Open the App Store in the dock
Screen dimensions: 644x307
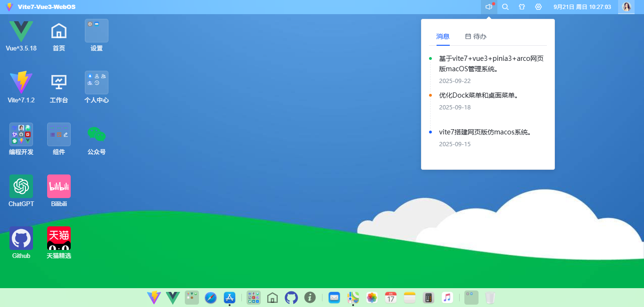tap(230, 298)
